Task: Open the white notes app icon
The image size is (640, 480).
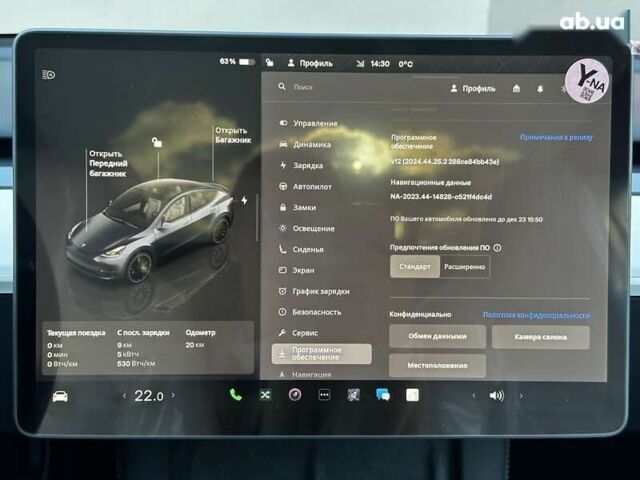Action: [412, 395]
